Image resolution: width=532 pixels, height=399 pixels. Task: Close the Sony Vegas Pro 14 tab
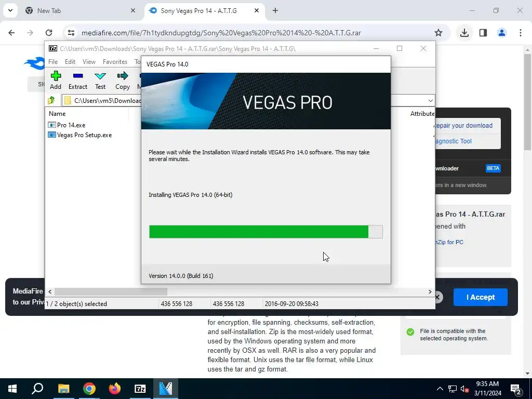[257, 10]
